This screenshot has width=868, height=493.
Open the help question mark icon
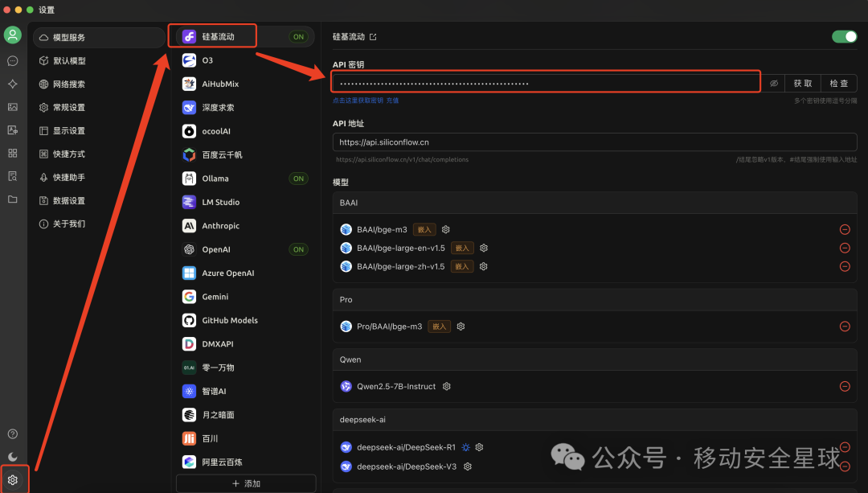12,433
